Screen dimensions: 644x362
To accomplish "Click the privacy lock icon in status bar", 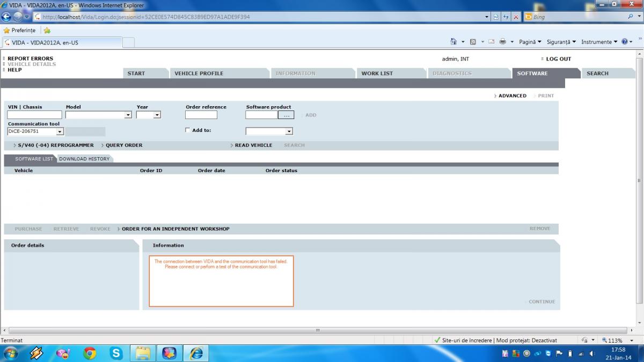I will pyautogui.click(x=584, y=340).
